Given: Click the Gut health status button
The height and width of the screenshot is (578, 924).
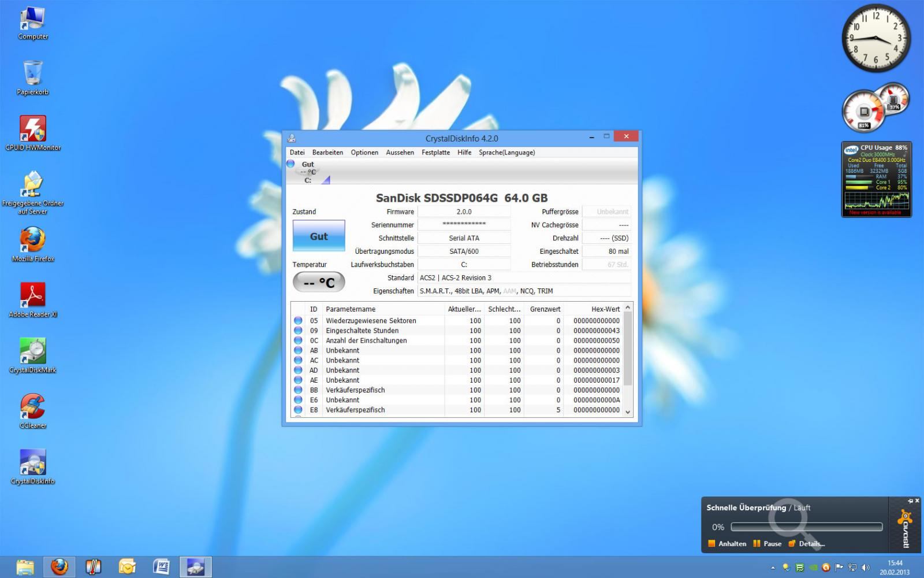Looking at the screenshot, I should pyautogui.click(x=319, y=236).
